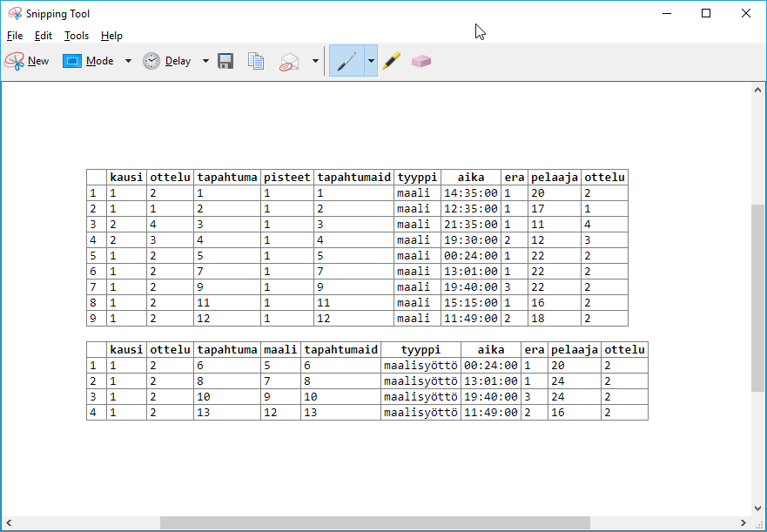This screenshot has height=532, width=767.
Task: Click the Delay clock icon
Action: point(151,61)
